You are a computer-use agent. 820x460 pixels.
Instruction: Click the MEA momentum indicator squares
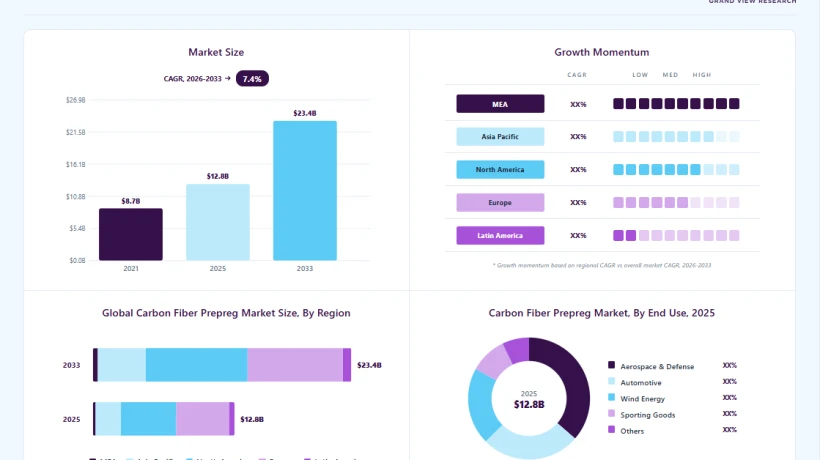coord(676,104)
